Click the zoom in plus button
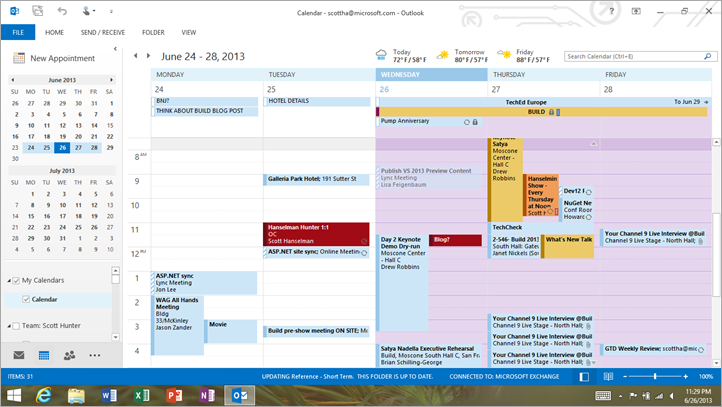The width and height of the screenshot is (722, 407). (x=686, y=377)
